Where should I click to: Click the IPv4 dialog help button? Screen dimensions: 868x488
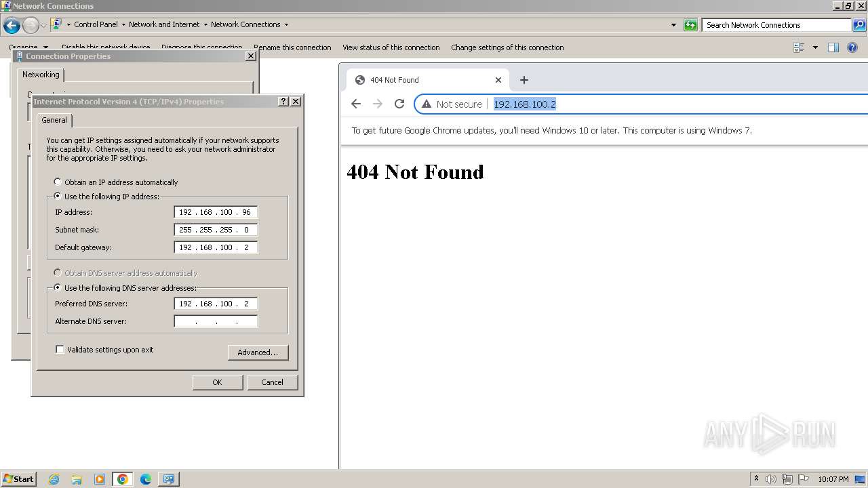(283, 101)
